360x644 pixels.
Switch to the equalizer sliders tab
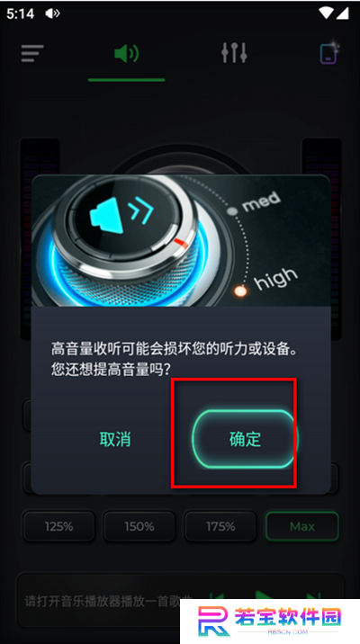click(x=234, y=53)
